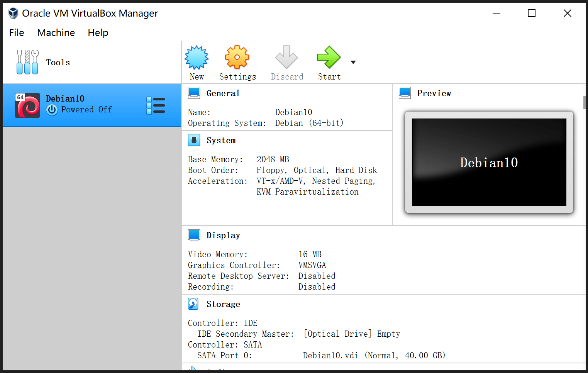Click the Debian10 preview thumbnail
Image resolution: width=588 pixels, height=373 pixels.
[x=489, y=162]
